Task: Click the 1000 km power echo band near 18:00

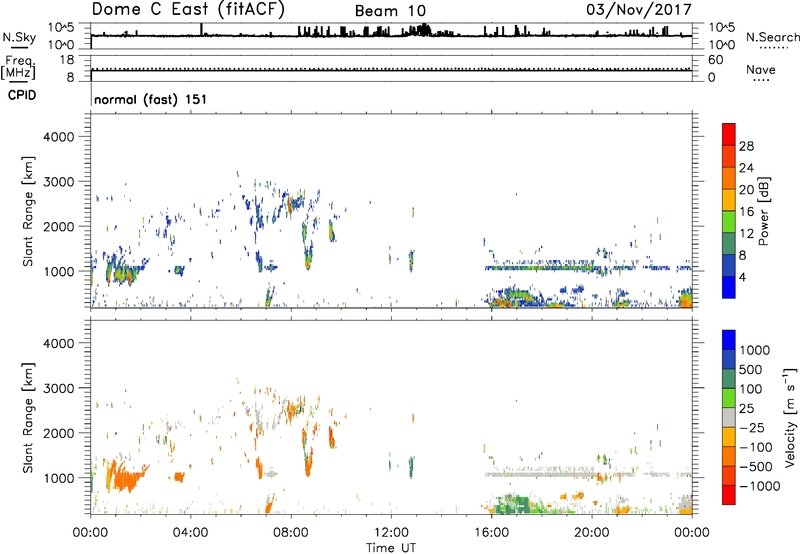Action: point(541,266)
